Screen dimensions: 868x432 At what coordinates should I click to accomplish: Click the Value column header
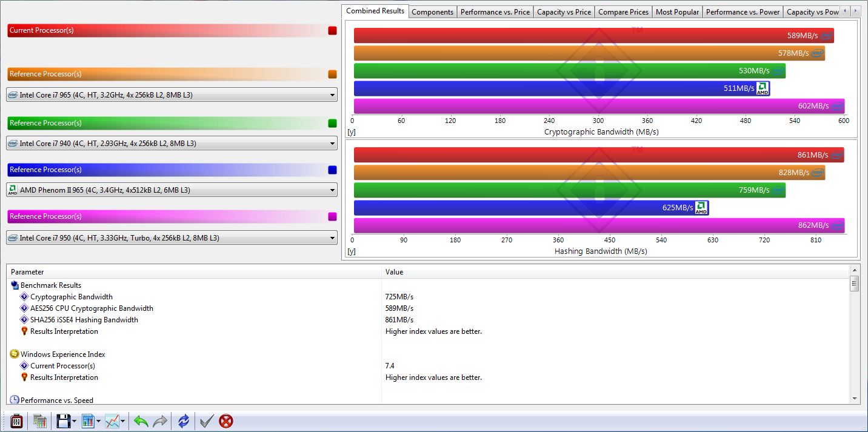click(615, 272)
